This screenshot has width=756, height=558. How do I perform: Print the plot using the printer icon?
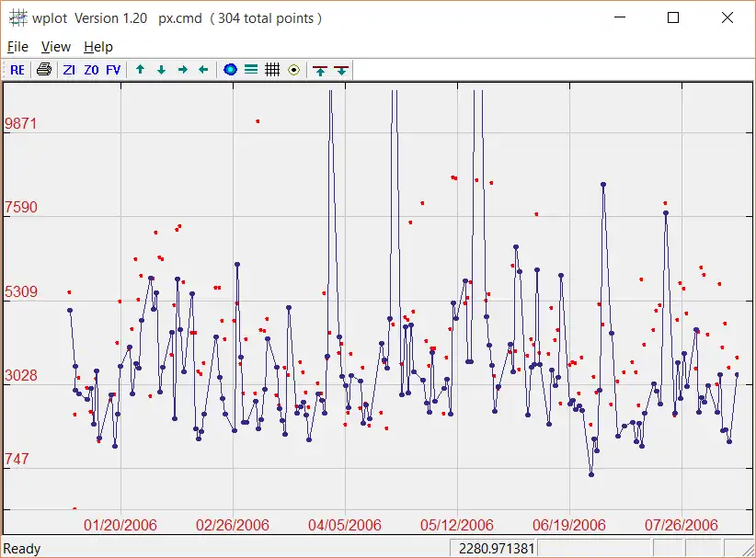44,70
